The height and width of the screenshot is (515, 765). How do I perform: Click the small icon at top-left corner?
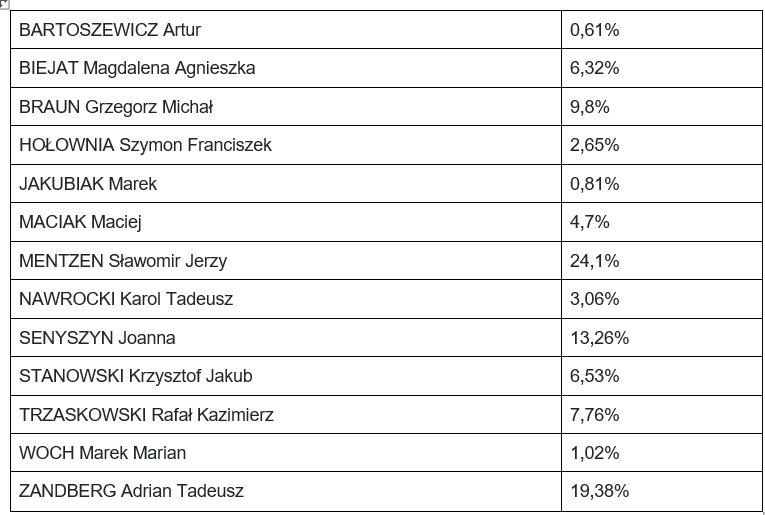pos(3,3)
